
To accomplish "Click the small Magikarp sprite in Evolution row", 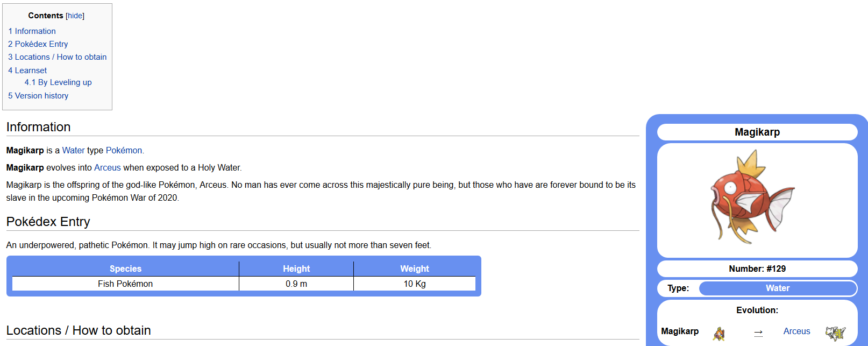I will tap(719, 334).
